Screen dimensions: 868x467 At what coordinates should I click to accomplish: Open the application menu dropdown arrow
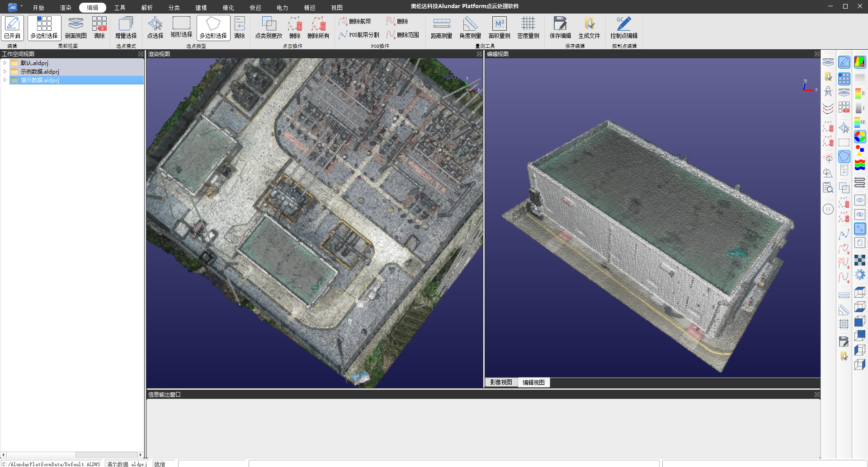coord(22,6)
